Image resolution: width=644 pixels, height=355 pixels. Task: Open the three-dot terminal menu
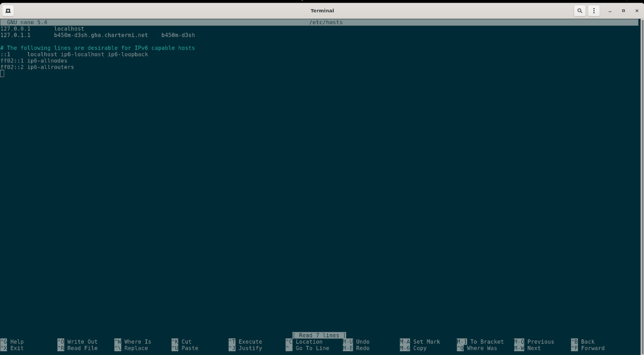point(594,10)
